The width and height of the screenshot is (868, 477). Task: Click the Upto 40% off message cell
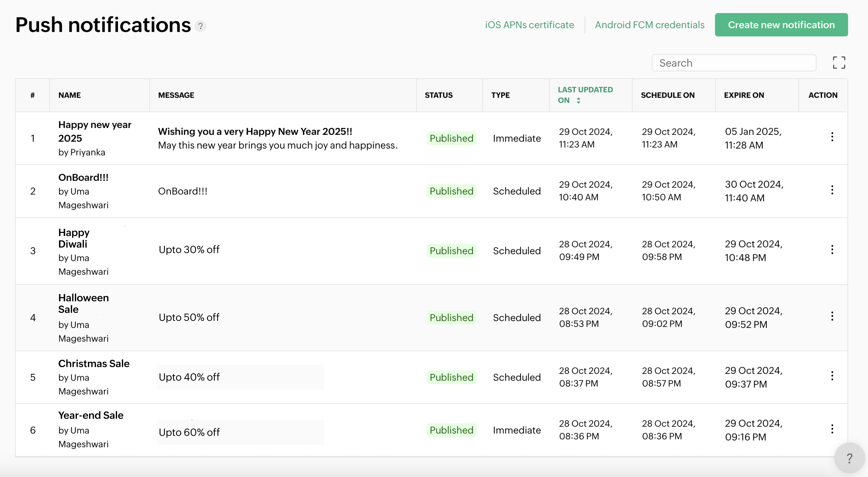pos(189,377)
